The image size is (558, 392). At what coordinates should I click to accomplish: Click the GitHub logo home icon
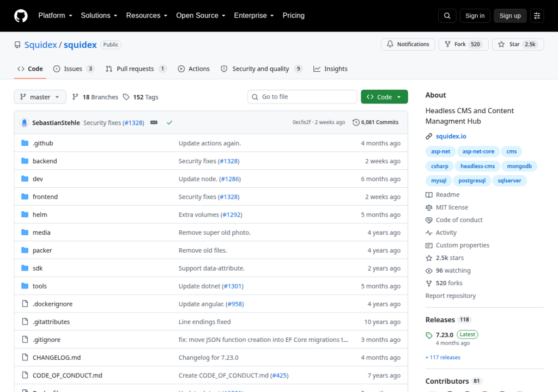21,16
